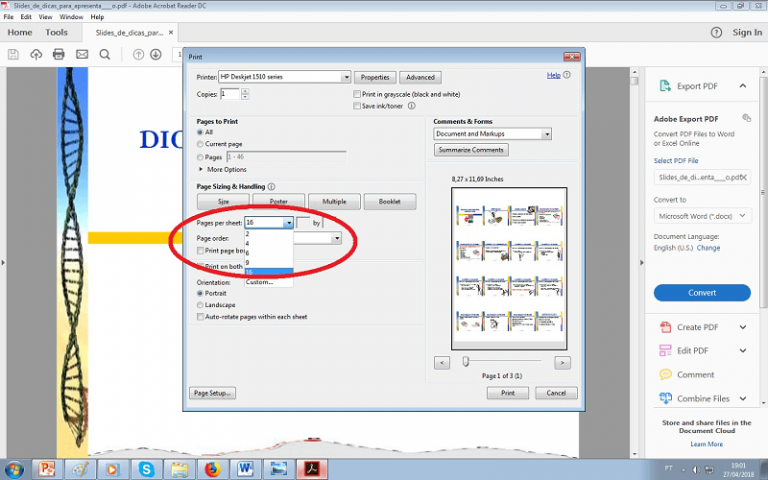The height and width of the screenshot is (480, 768).
Task: Click the search magnifier icon
Action: click(105, 54)
